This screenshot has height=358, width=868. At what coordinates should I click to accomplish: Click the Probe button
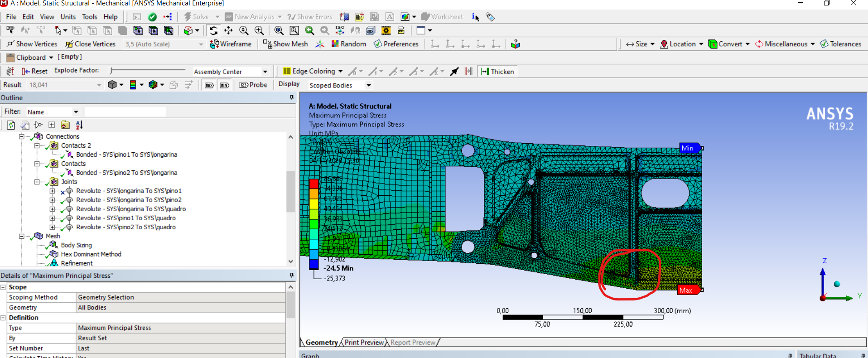pyautogui.click(x=253, y=85)
